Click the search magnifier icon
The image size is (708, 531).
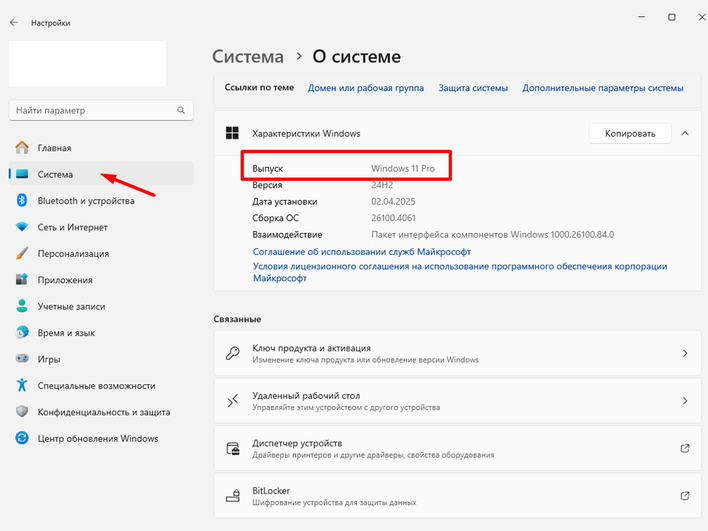[181, 110]
